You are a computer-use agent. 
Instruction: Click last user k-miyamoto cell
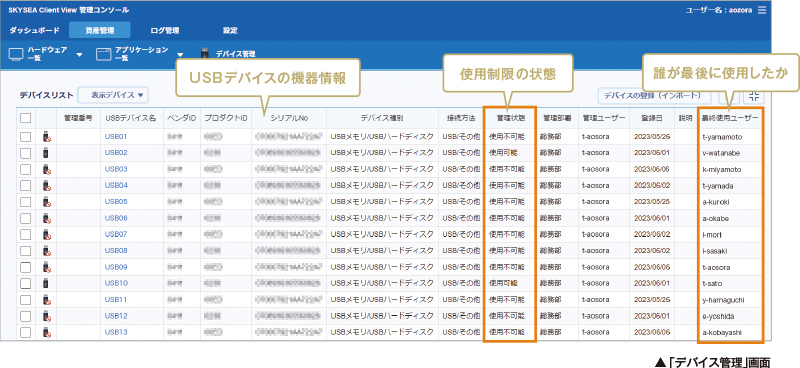click(722, 169)
